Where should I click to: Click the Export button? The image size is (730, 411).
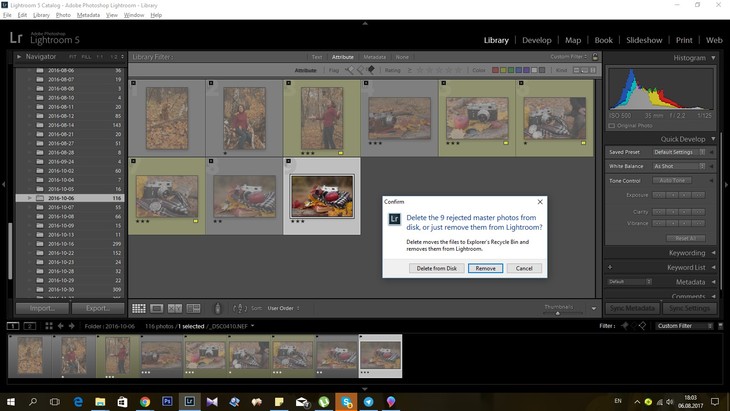98,308
